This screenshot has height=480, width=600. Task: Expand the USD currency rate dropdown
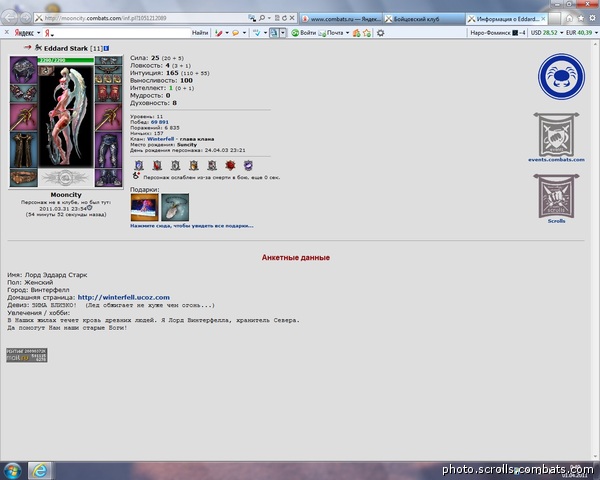[562, 33]
